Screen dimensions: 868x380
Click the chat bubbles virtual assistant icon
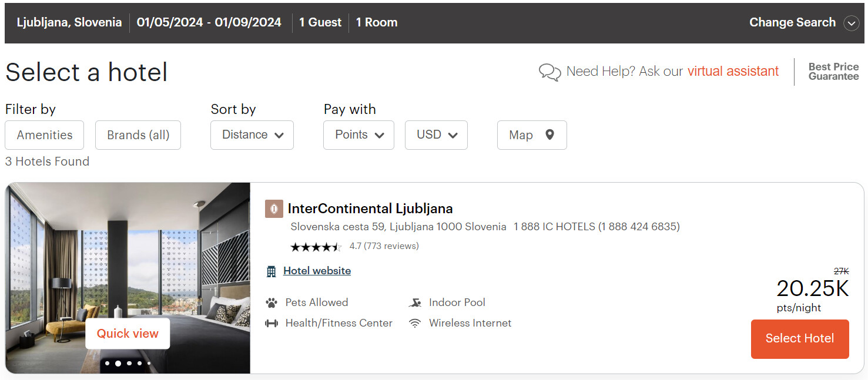click(x=549, y=72)
